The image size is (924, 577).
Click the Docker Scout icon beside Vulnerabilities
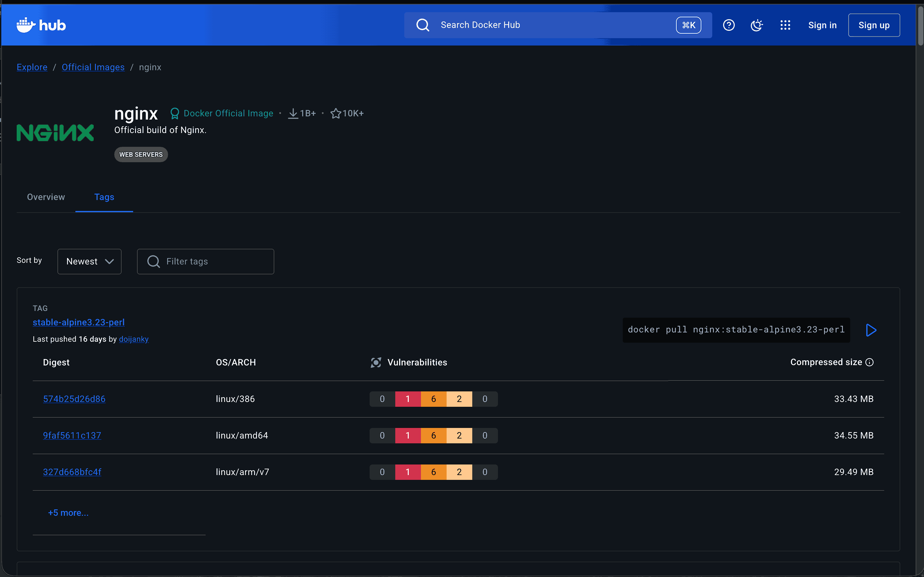376,363
